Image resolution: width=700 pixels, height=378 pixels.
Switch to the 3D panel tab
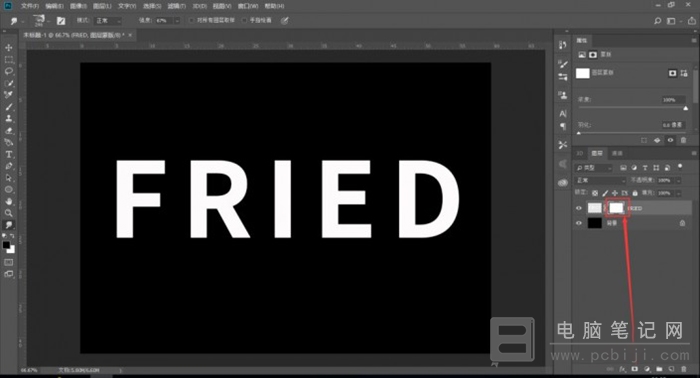(x=579, y=153)
